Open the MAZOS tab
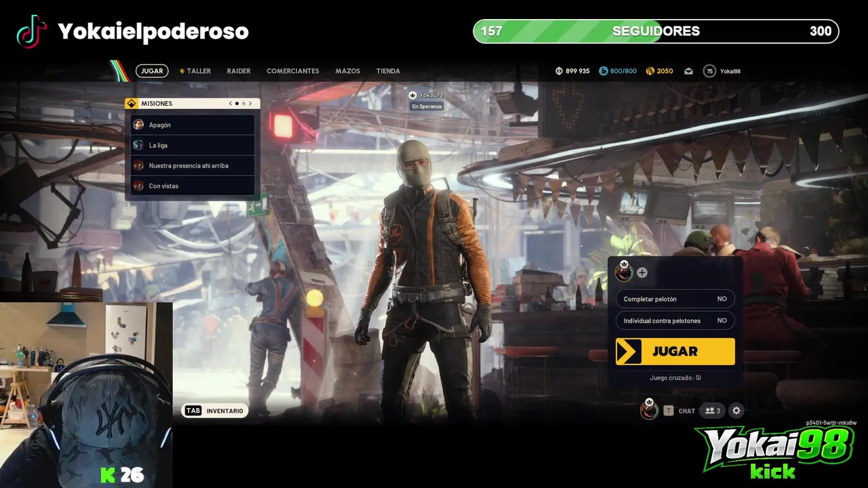 pyautogui.click(x=348, y=70)
